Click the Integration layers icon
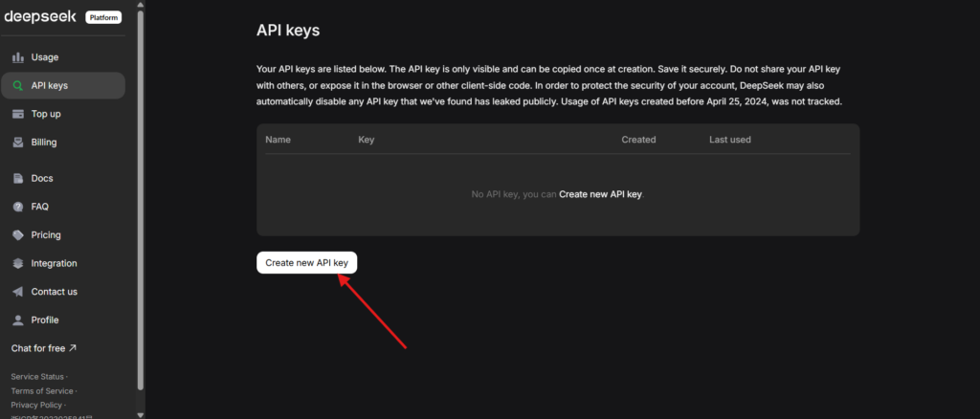 18,263
